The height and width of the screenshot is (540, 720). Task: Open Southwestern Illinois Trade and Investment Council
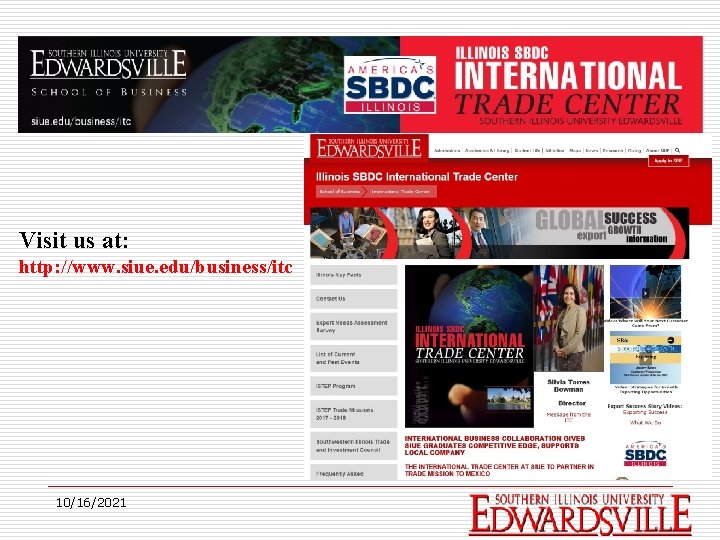(x=354, y=445)
